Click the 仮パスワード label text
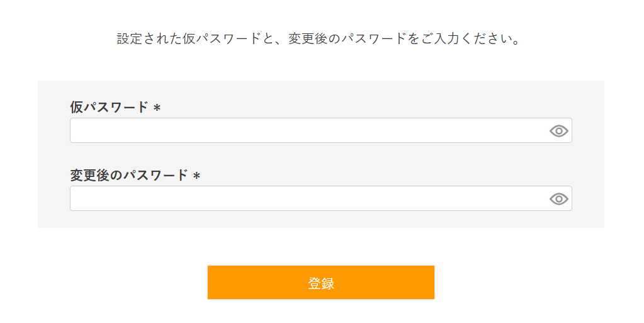The height and width of the screenshot is (323, 644). click(110, 108)
